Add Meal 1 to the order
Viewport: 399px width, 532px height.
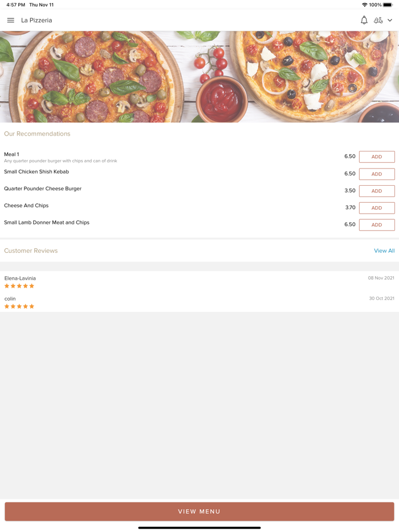(376, 157)
